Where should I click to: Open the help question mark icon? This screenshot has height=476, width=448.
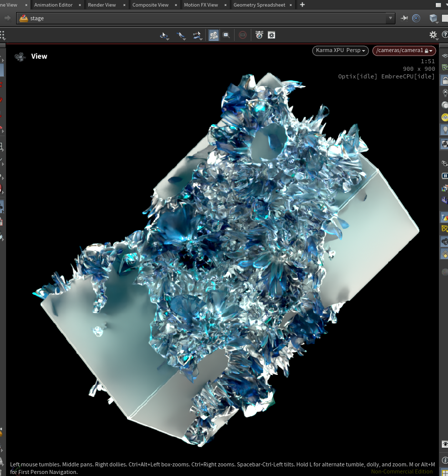444,35
